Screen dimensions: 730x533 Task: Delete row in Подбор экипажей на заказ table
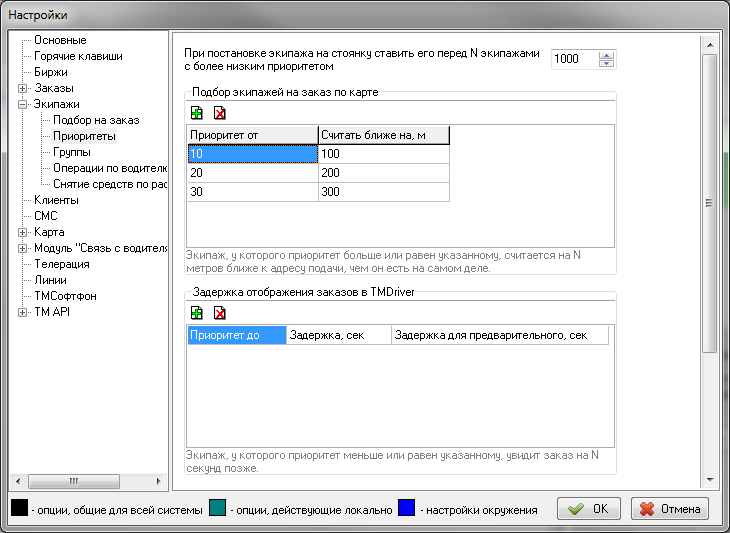tap(219, 113)
